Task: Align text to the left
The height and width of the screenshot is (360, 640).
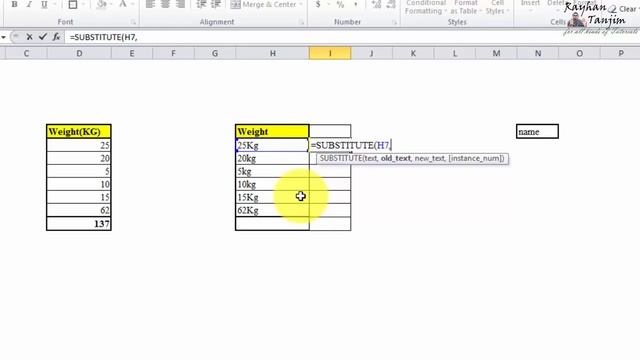Action: click(x=150, y=4)
